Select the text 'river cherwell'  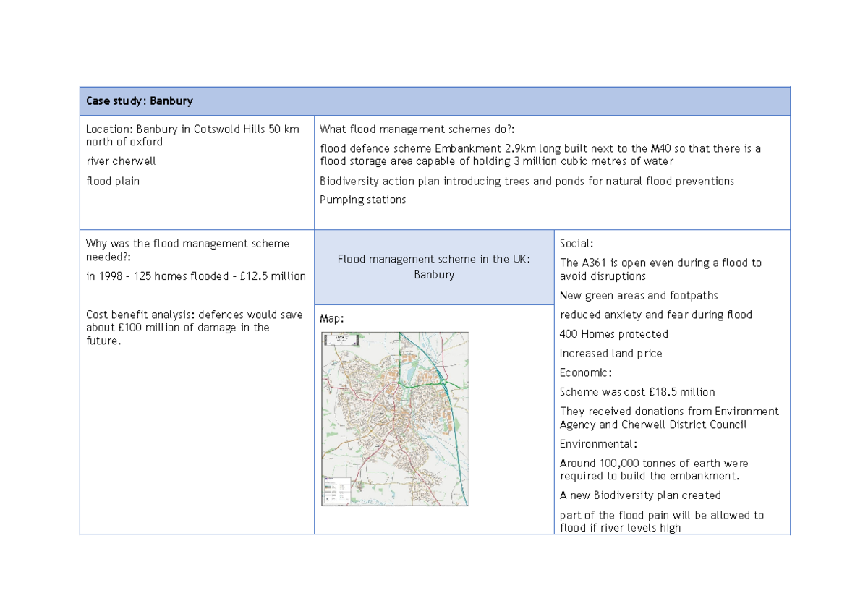click(x=120, y=161)
